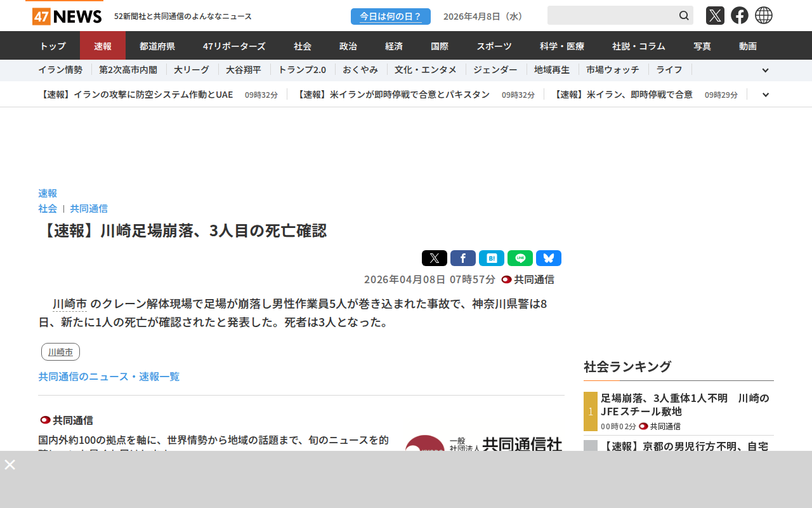Open the 大リーグ topic link
Viewport: 812px width, 508px height.
pyautogui.click(x=192, y=70)
